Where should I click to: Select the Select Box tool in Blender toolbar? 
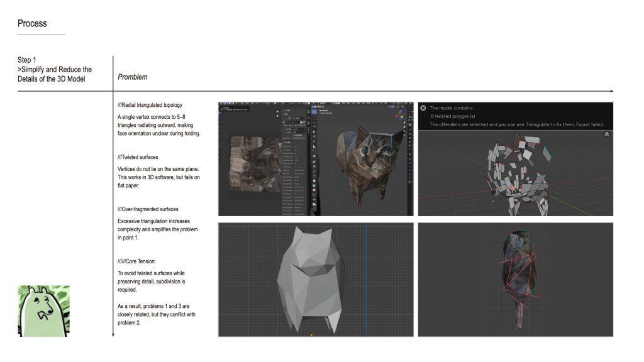pyautogui.click(x=314, y=110)
